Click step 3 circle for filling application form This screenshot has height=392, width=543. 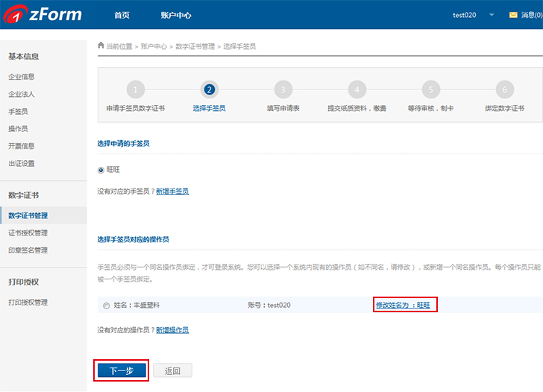point(283,90)
